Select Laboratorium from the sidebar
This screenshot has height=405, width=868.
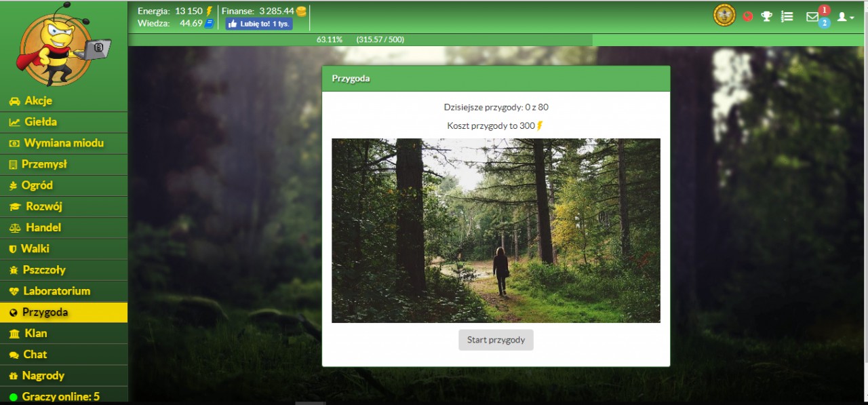tap(64, 290)
